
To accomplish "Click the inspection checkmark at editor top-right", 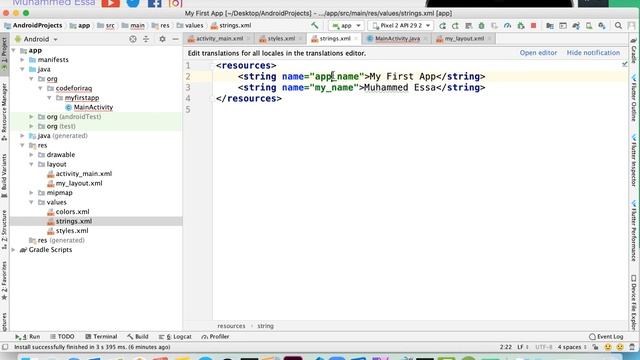I will tap(624, 64).
